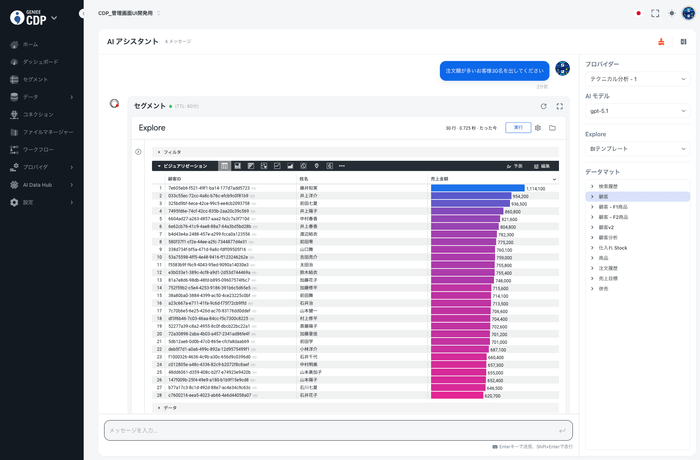The image size is (700, 460).
Task: Refresh the セグメント result card
Action: [543, 105]
